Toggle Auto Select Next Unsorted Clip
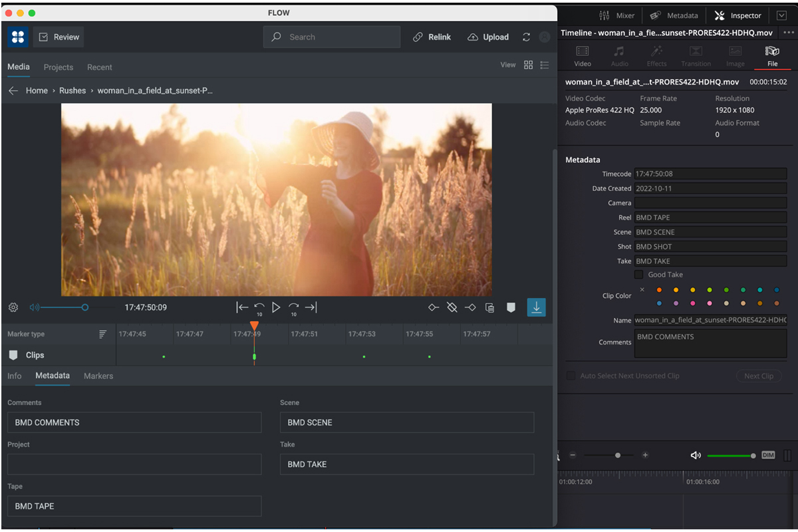Screen dimensions: 798x532 point(570,375)
